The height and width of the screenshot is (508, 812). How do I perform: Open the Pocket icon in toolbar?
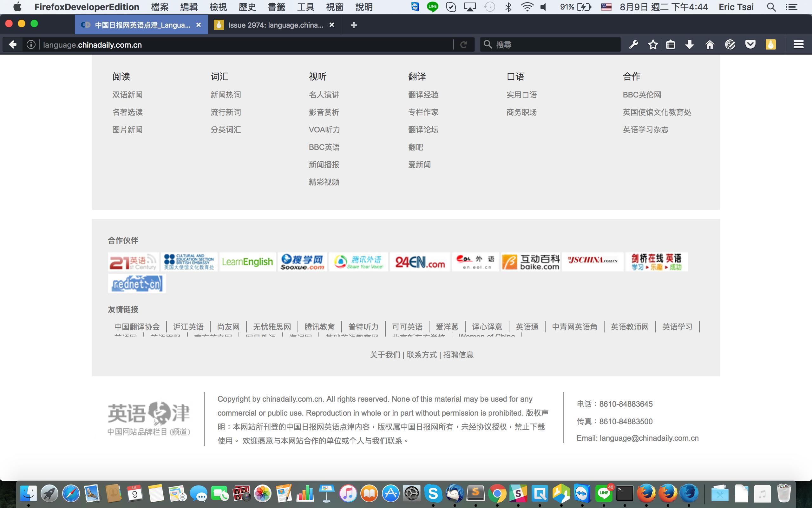click(750, 44)
